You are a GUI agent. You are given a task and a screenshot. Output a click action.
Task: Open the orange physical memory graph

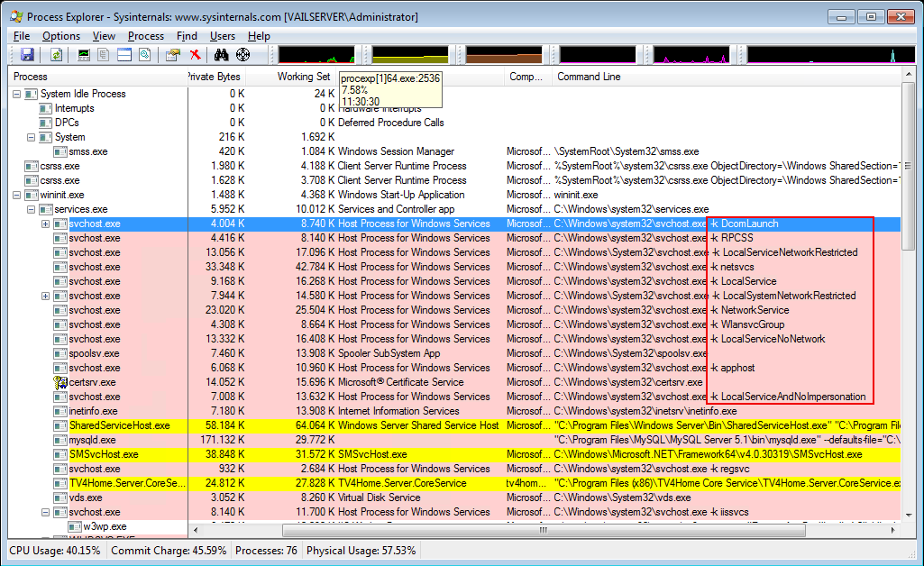504,55
